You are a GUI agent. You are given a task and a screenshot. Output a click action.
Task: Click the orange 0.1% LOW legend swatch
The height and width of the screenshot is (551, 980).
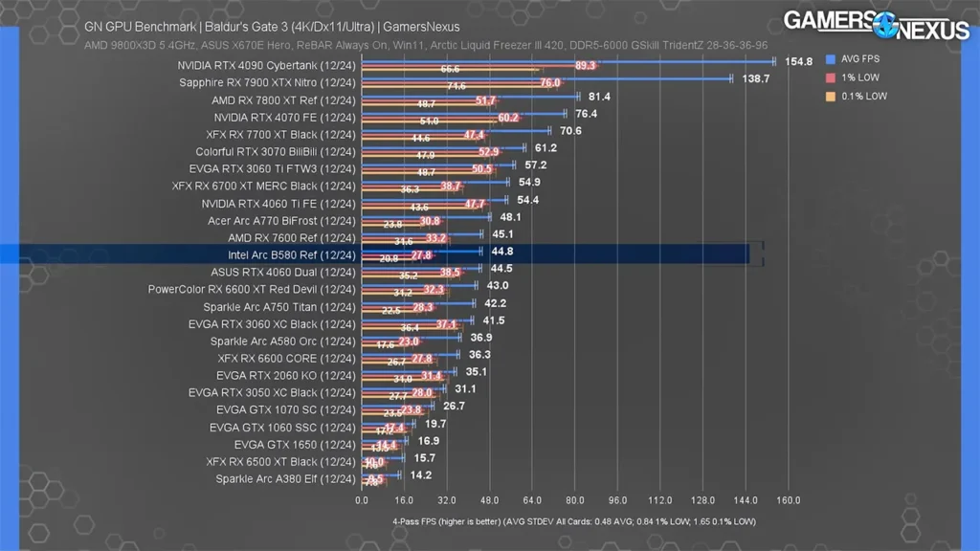pos(830,97)
